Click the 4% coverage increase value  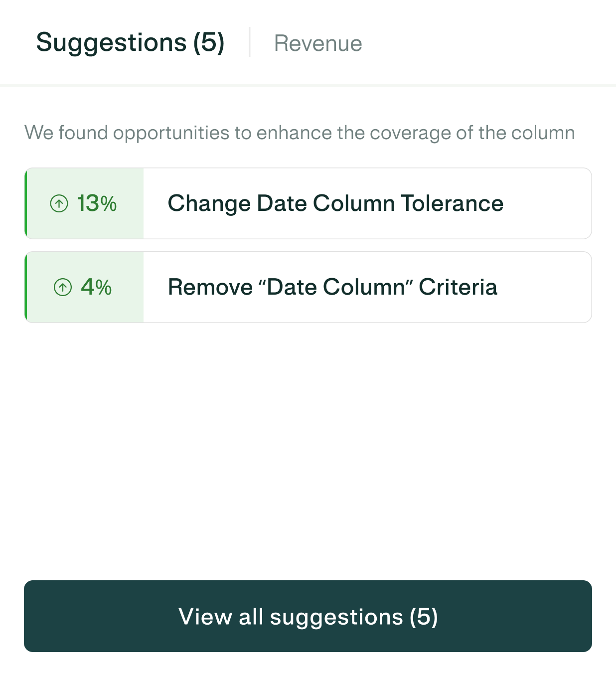(96, 287)
